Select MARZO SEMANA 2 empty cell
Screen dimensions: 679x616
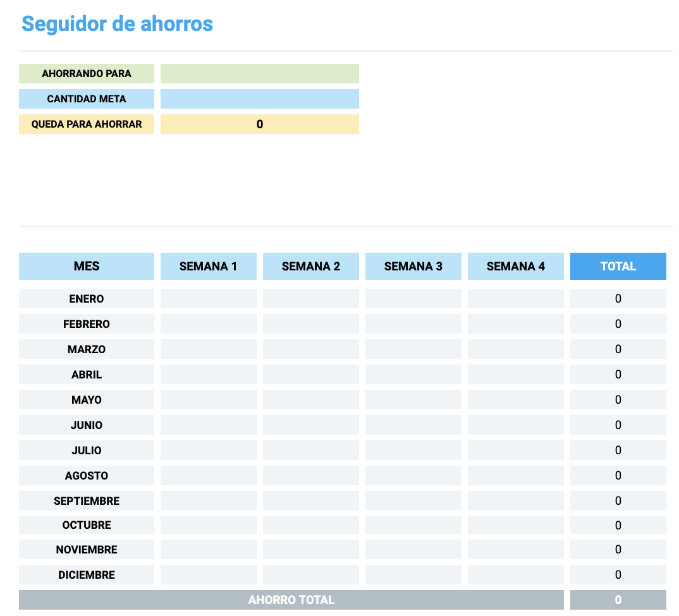311,349
